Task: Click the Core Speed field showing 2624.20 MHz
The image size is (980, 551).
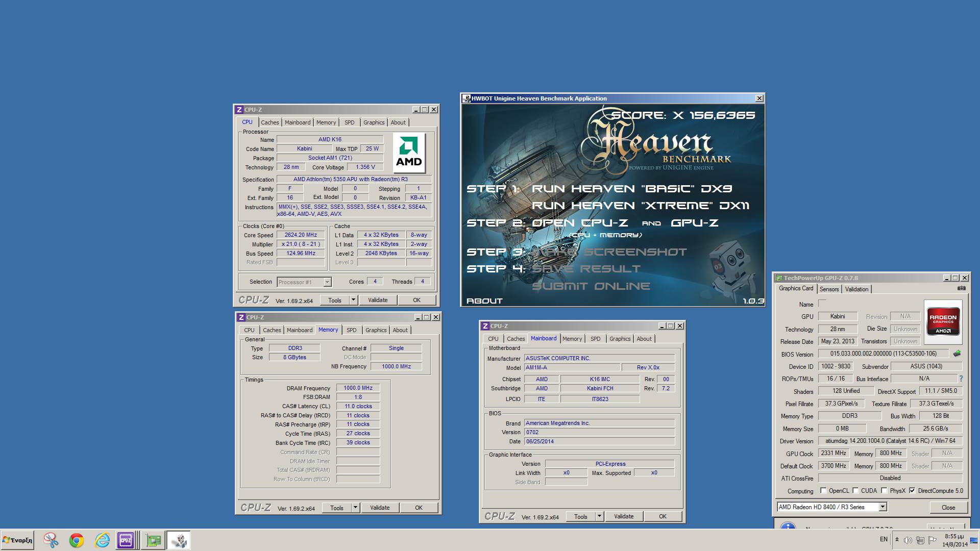Action: pyautogui.click(x=301, y=235)
